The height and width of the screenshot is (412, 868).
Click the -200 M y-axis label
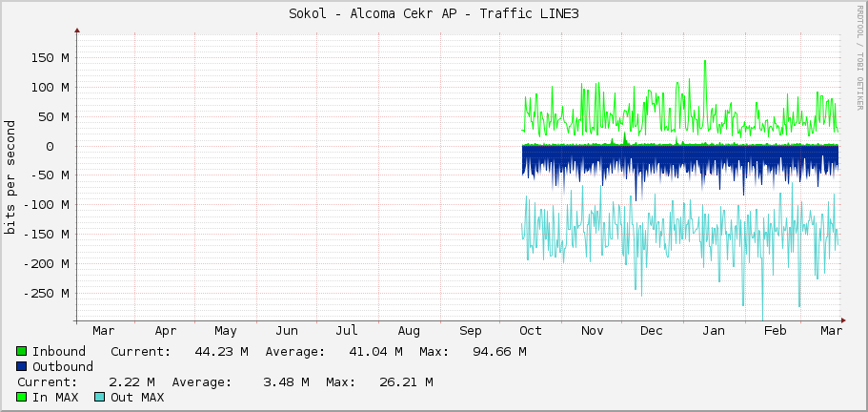[47, 263]
